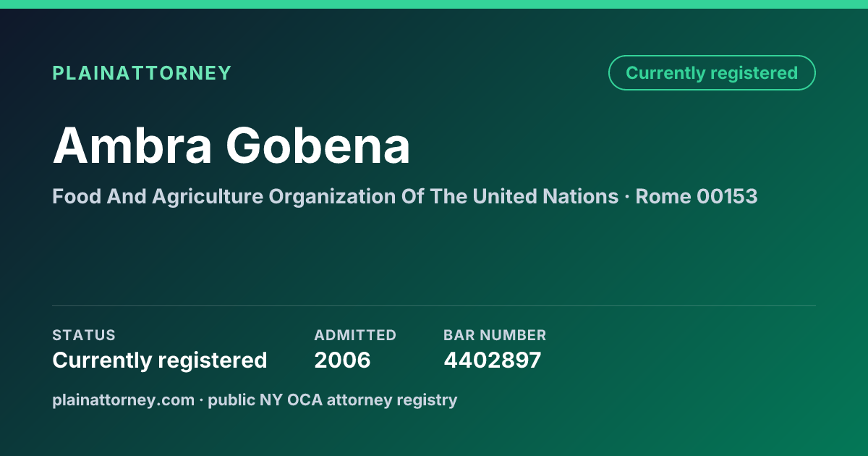Select the bar number 4402897
868x456 pixels.
[493, 360]
